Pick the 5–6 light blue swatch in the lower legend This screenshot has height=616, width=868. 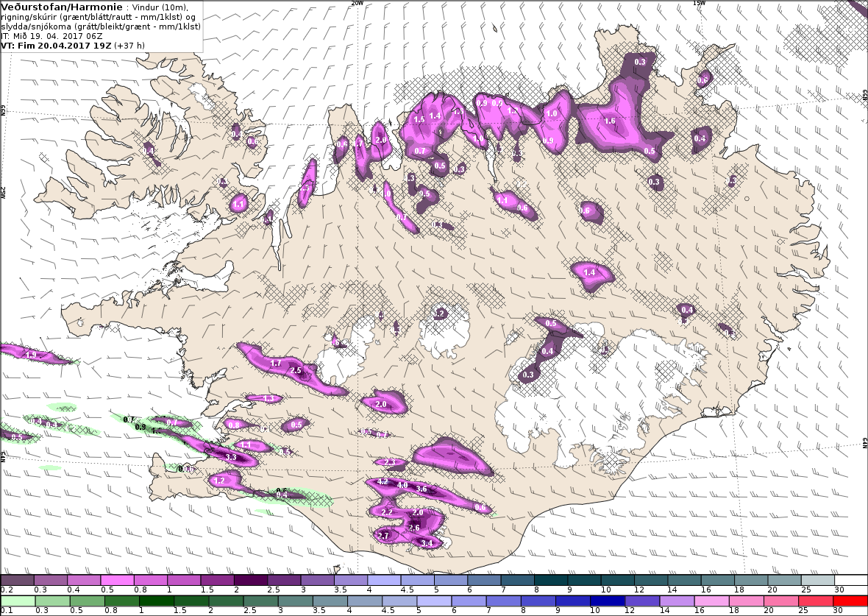(434, 601)
